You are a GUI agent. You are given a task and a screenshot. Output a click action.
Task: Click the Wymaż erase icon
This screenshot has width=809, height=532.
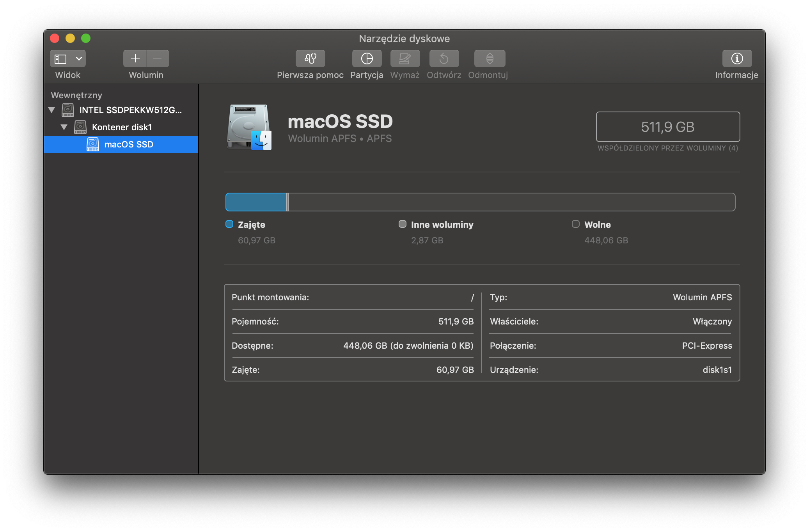[405, 59]
